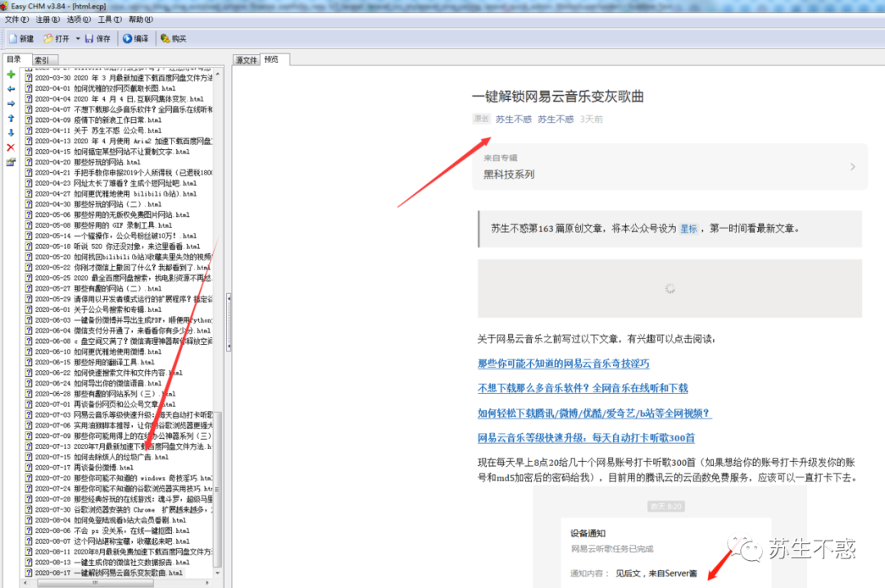Screen dimensions: 885x588
Task: Click the page icon of 2020-04-27 entry
Action: pos(29,193)
